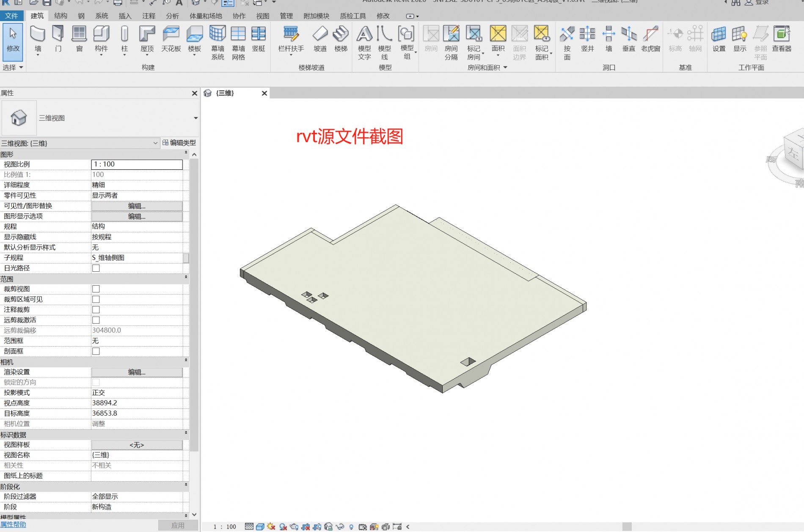Select the Window (窗) tool
Viewport: 804px width, 532px height.
point(79,39)
